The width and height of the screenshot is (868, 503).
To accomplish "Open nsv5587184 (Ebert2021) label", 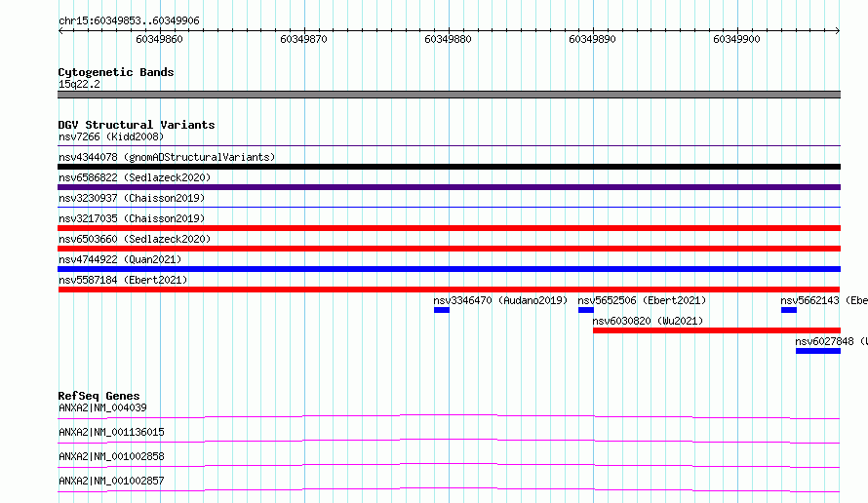I will coord(123,280).
